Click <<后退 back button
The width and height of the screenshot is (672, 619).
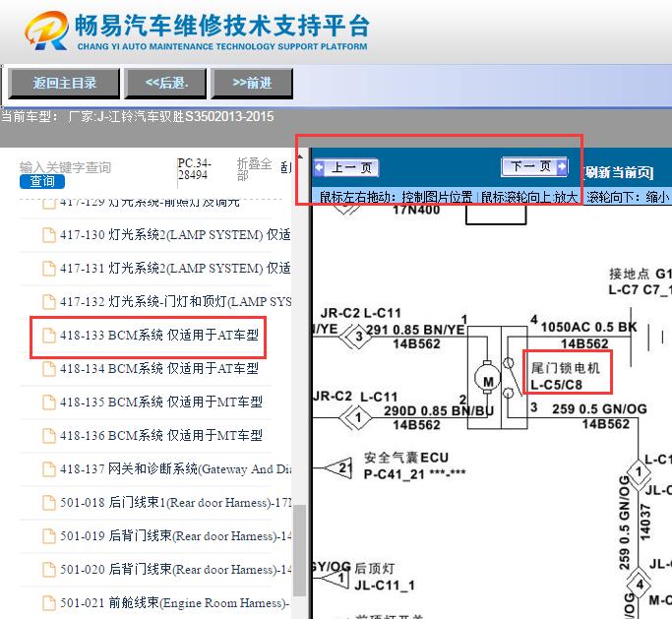(166, 83)
